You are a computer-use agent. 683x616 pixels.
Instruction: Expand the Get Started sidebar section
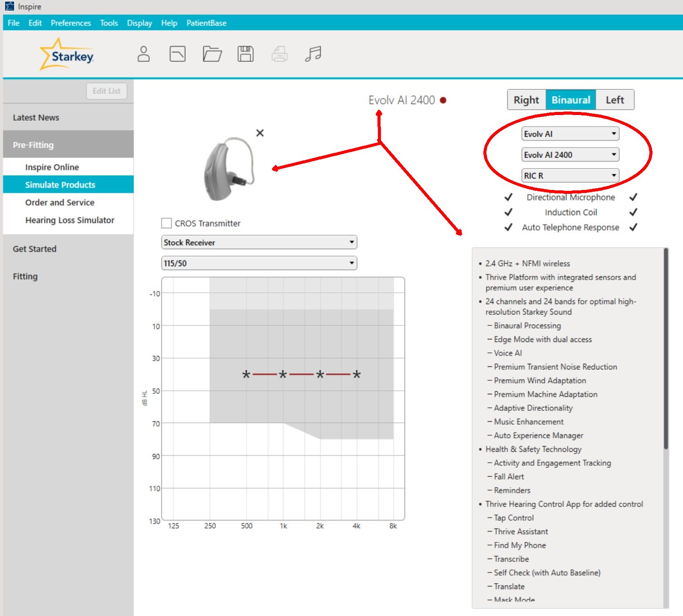68,249
